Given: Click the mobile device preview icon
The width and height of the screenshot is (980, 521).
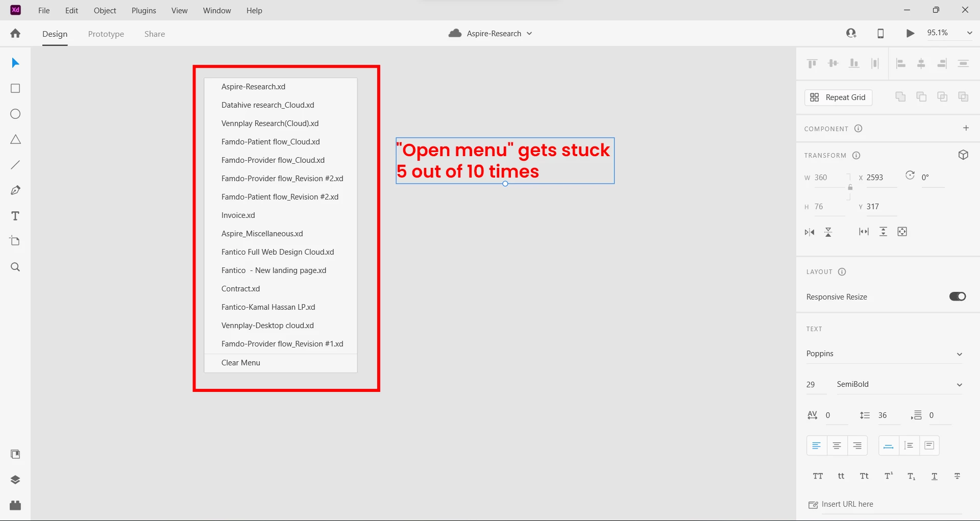Looking at the screenshot, I should pos(880,33).
